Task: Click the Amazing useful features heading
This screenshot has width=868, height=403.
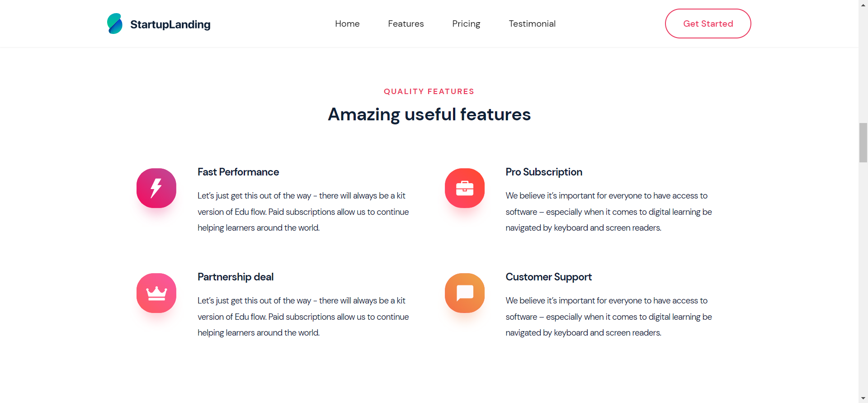Action: tap(429, 114)
